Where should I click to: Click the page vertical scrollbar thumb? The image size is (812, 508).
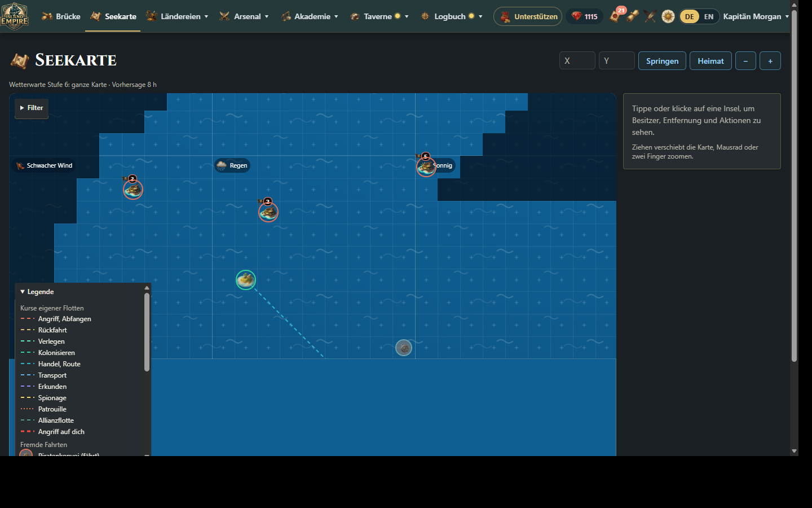coord(794,186)
